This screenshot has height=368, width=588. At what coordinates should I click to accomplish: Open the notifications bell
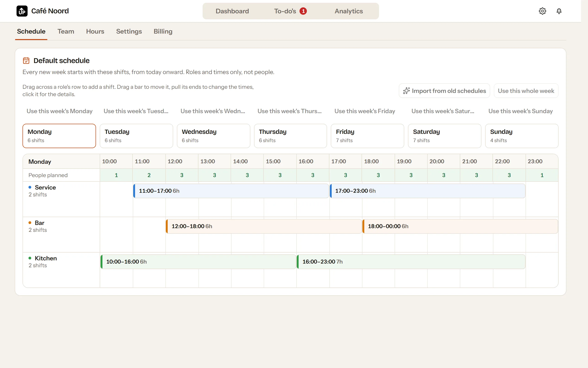coord(559,11)
